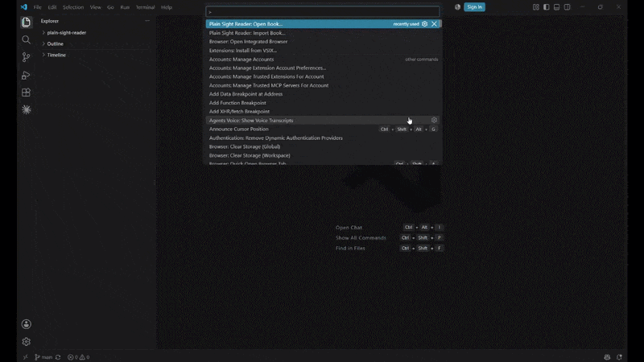Run Accounts: Manage Accounts command
This screenshot has height=362, width=644.
[324, 59]
